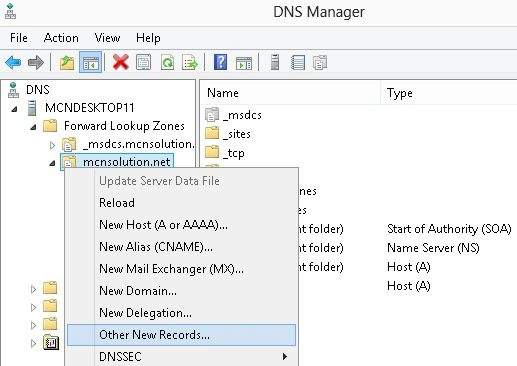Open the DNSSEC submenu arrow
The image size is (517, 366).
(284, 357)
